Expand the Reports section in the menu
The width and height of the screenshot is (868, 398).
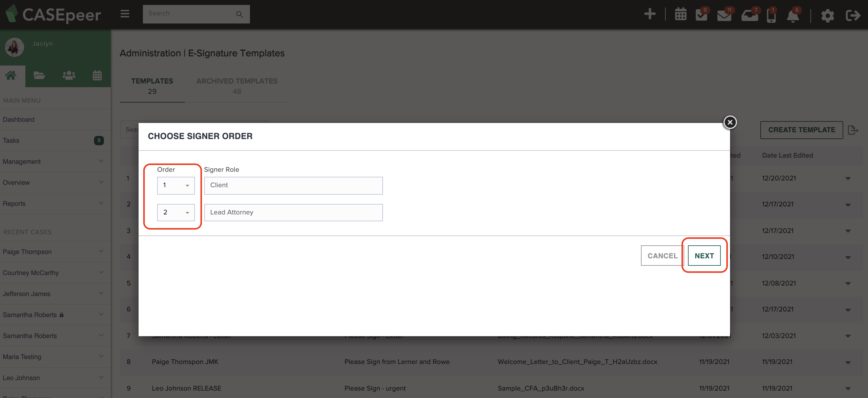[x=101, y=203]
